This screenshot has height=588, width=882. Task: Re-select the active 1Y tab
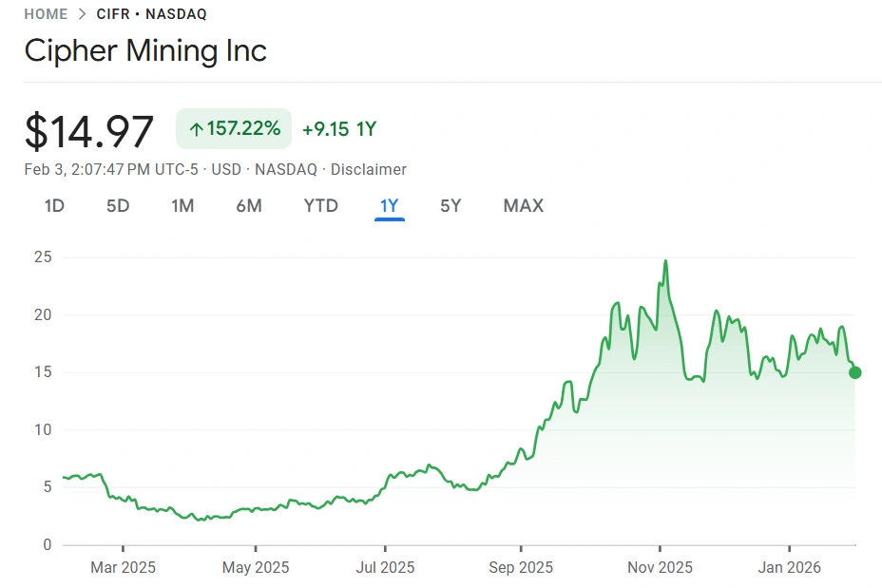click(x=389, y=205)
